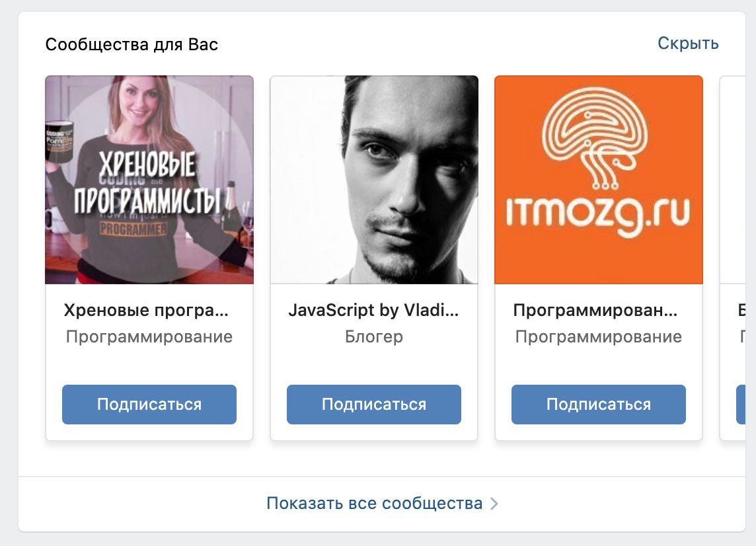This screenshot has width=756, height=546.
Task: Show all communities via Показать все сообщества
Action: click(375, 503)
